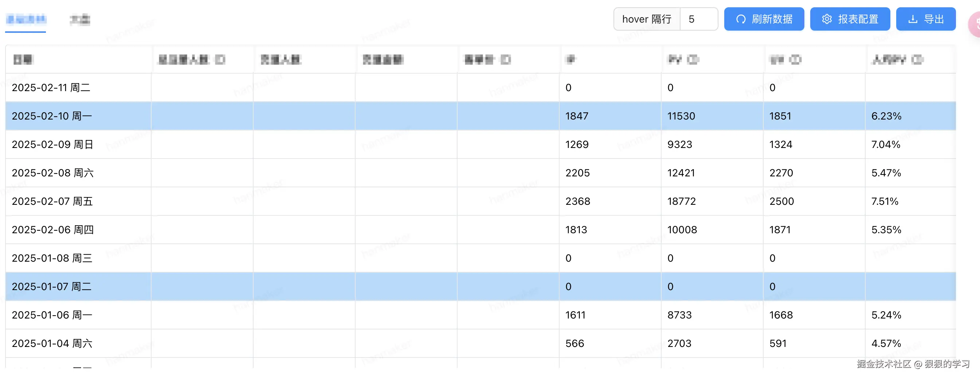Click the hover 隔行 label

coord(647,19)
